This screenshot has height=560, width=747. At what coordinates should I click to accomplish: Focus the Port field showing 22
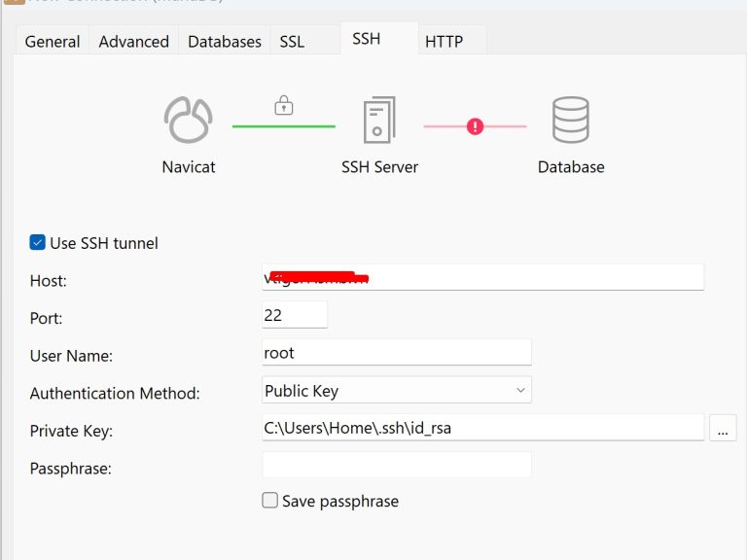tap(295, 315)
